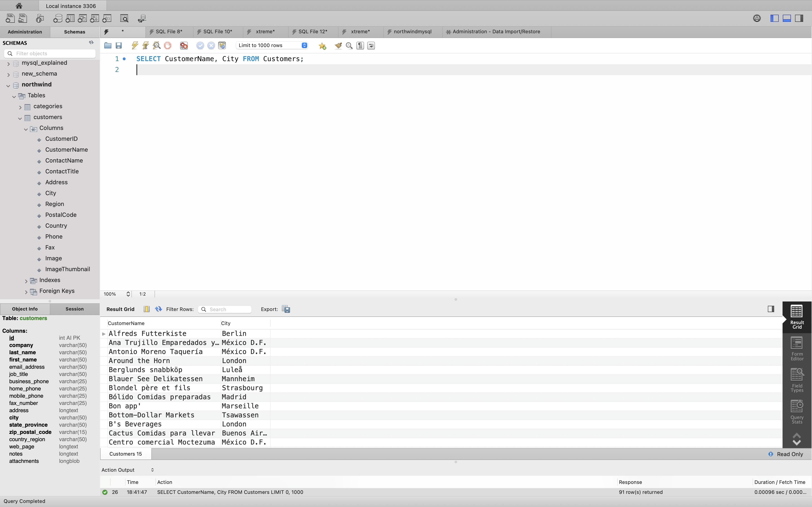Expand the categories table node

pyautogui.click(x=20, y=107)
